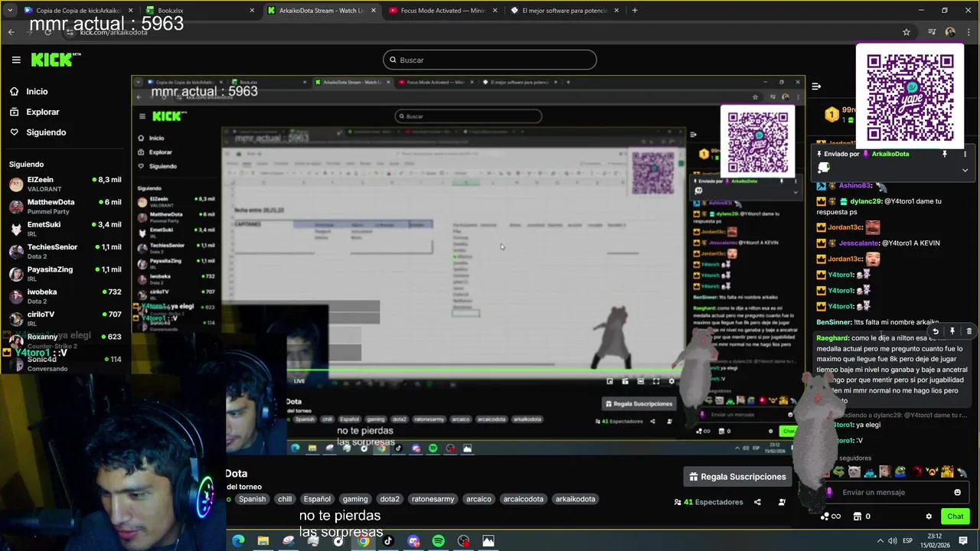The width and height of the screenshot is (980, 551).
Task: Switch to Book.xlsx browser tab
Action: pos(198,11)
